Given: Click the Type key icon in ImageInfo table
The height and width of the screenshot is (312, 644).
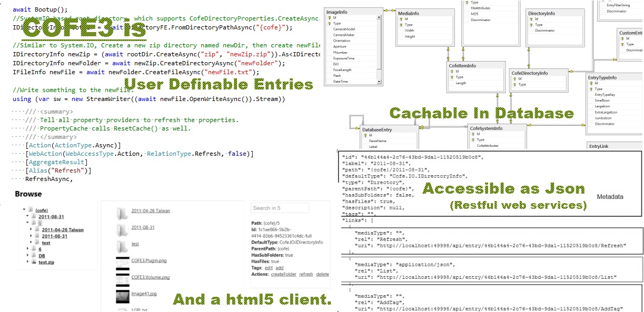Looking at the screenshot, I should [329, 24].
